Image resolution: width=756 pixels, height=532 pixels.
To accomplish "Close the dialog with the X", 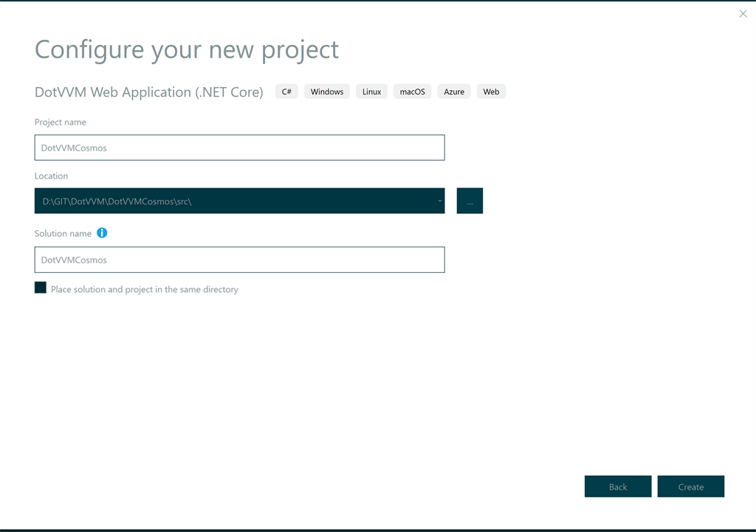I will click(x=743, y=13).
